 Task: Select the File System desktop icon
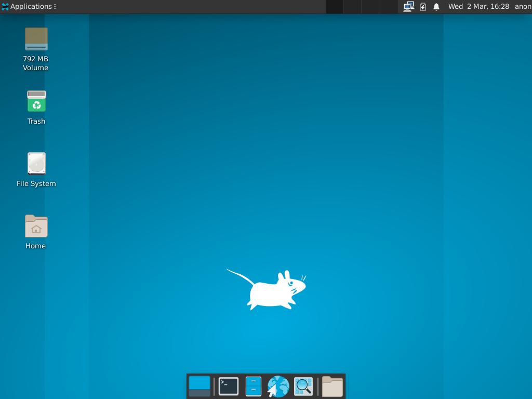(36, 163)
